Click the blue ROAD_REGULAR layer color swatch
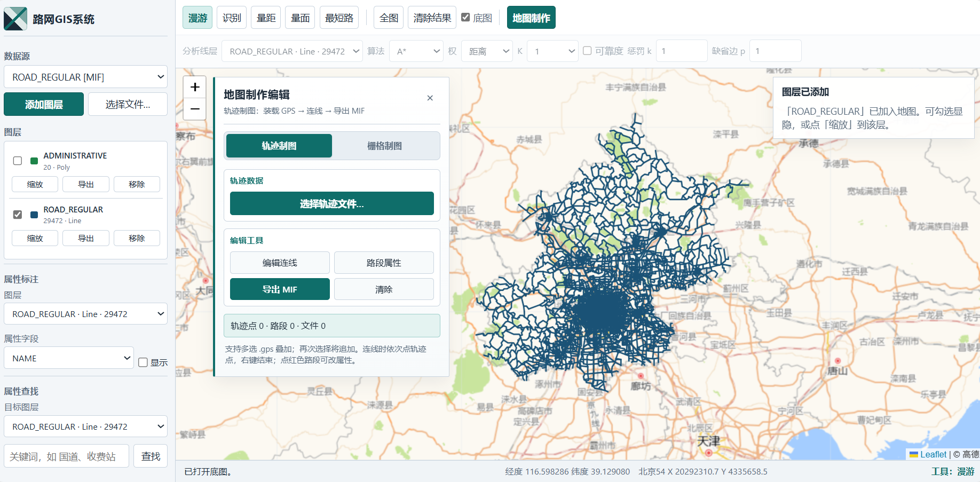 point(34,215)
